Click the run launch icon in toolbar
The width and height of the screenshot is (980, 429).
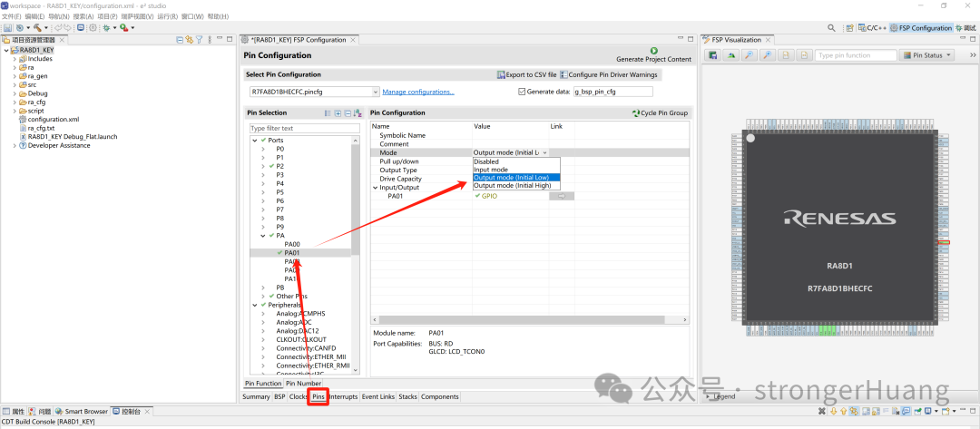tap(123, 28)
